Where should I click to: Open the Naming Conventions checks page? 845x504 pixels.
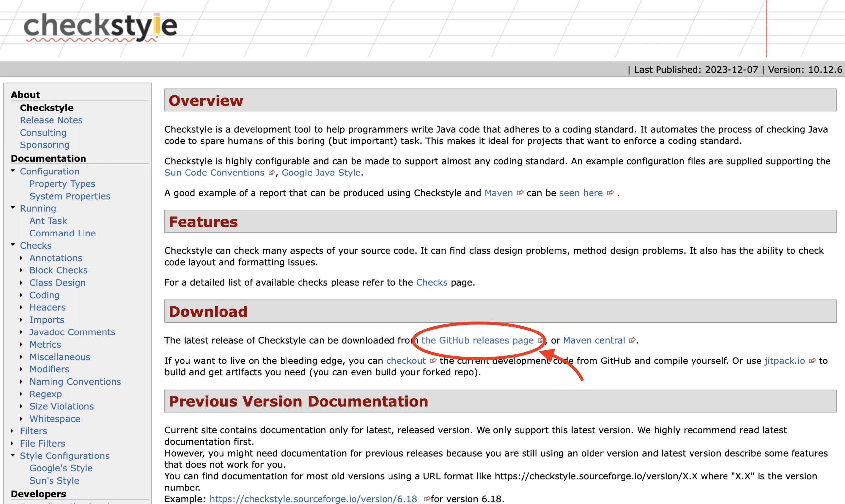[75, 382]
